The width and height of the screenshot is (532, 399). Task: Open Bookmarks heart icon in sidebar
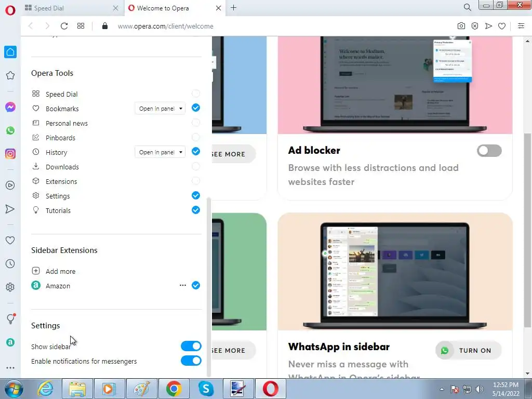click(10, 240)
